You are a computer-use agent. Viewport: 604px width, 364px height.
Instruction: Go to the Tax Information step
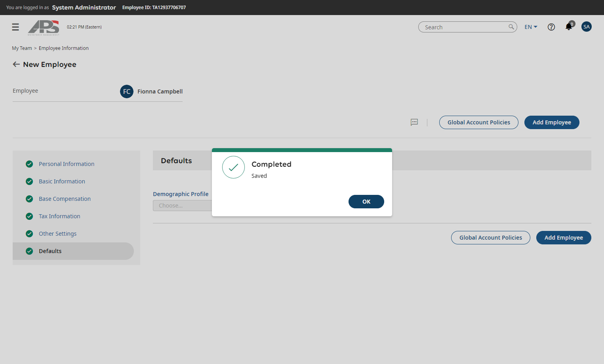(59, 216)
